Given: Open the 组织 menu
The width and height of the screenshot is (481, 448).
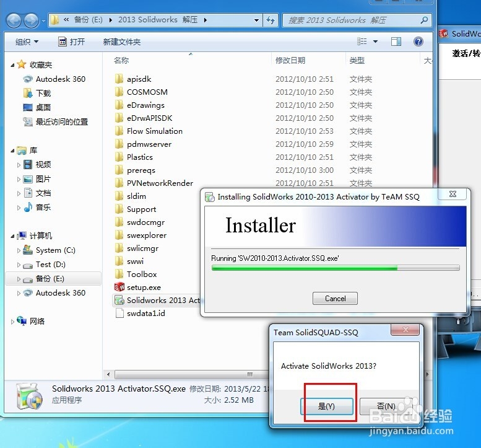Looking at the screenshot, I should [27, 42].
